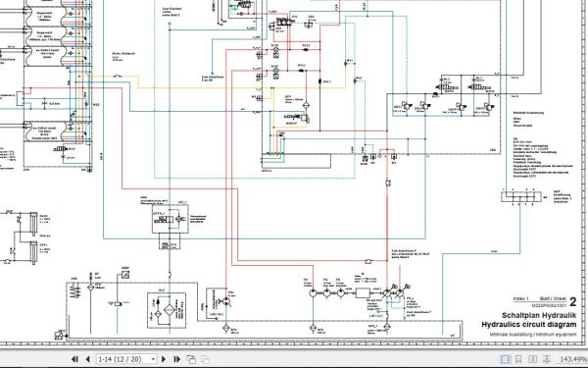
Task: Select single page view layout
Action: point(505,359)
